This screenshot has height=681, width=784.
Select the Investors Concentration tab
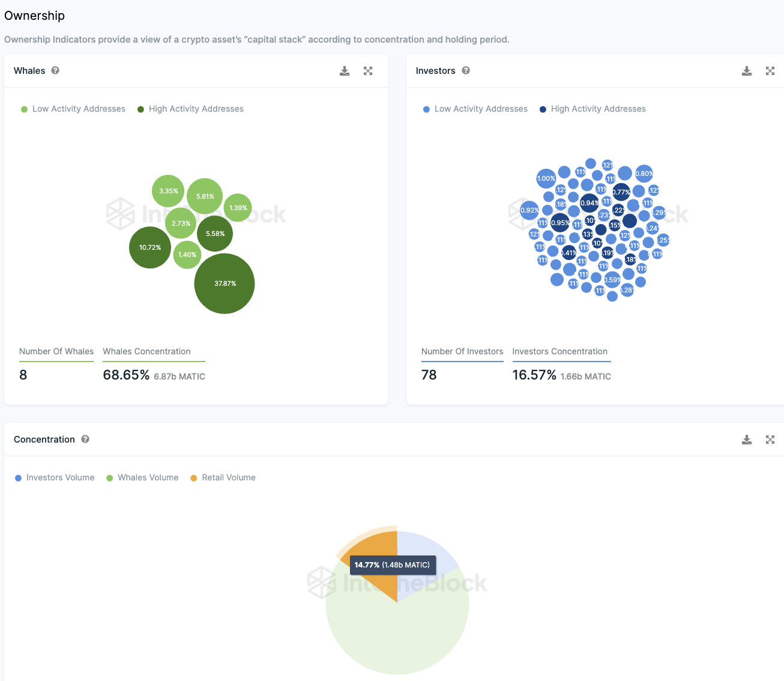559,351
